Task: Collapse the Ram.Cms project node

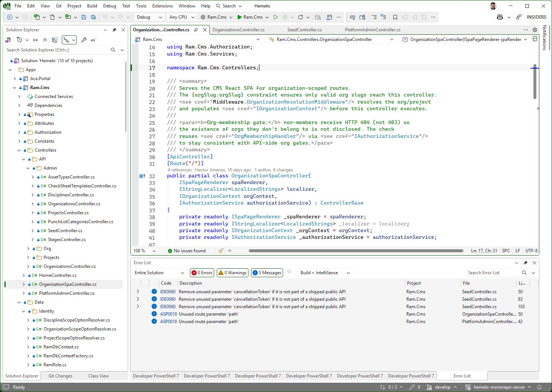Action: point(15,88)
